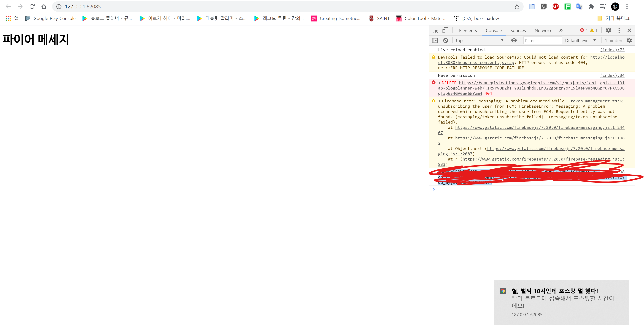Image resolution: width=644 pixels, height=328 pixels.
Task: Open the console settings gear beside 1 hidden
Action: [x=629, y=40]
